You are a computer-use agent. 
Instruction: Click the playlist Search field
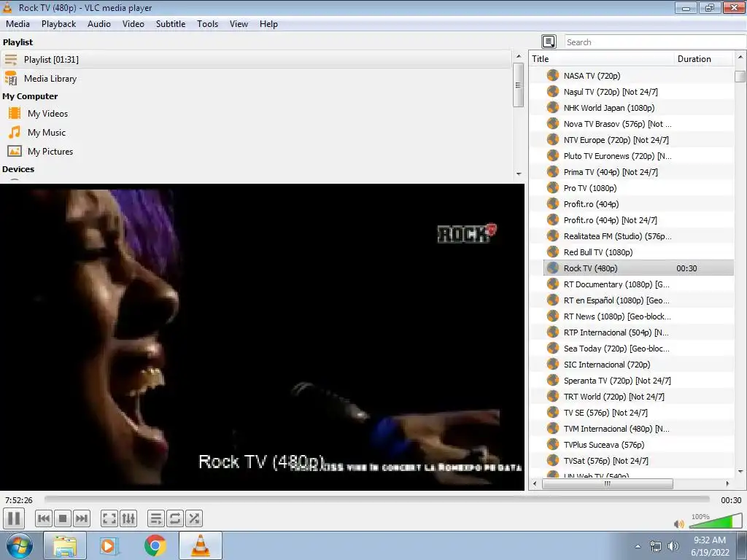click(655, 42)
